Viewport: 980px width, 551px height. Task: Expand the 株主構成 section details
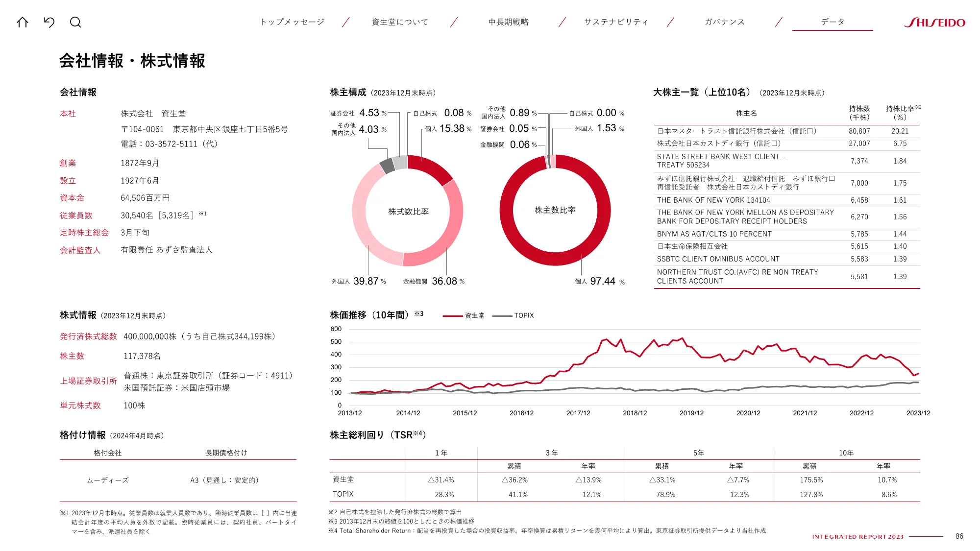point(348,92)
